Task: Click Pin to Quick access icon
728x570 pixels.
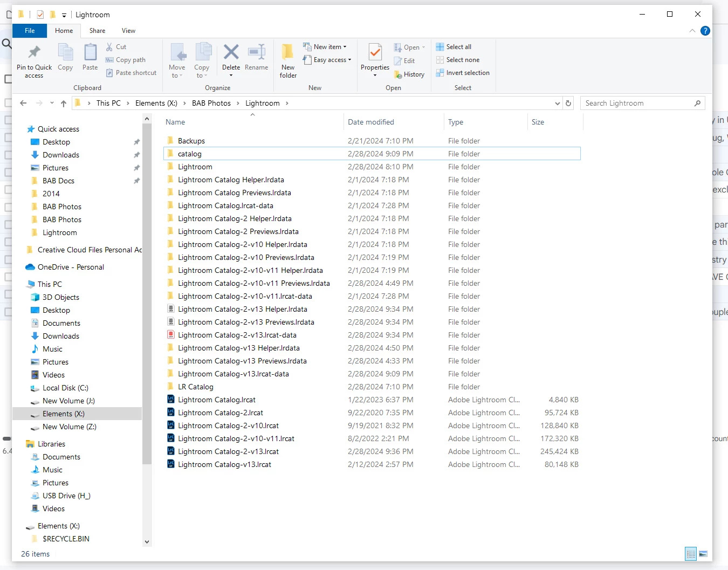Action: (34, 52)
